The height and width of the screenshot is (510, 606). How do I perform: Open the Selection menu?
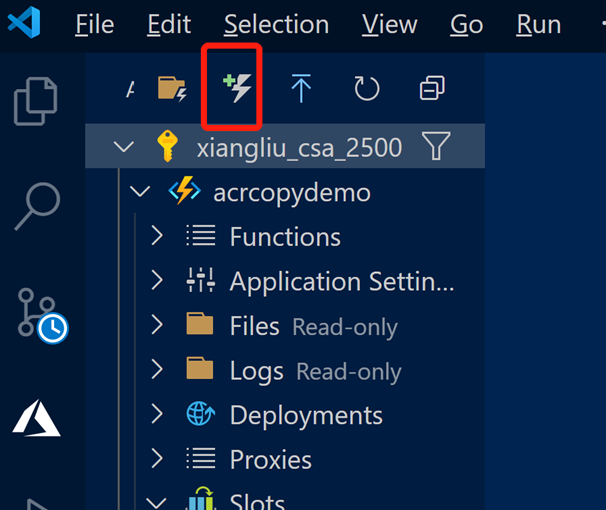276,25
